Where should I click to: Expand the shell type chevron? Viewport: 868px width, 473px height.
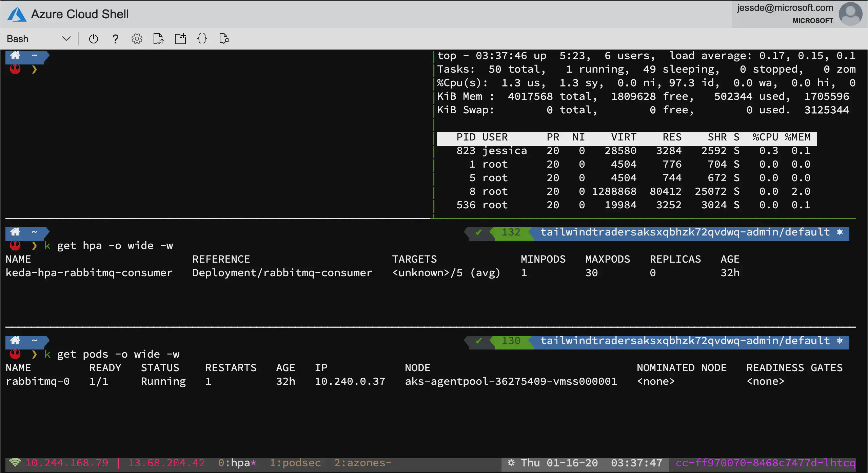click(x=66, y=38)
